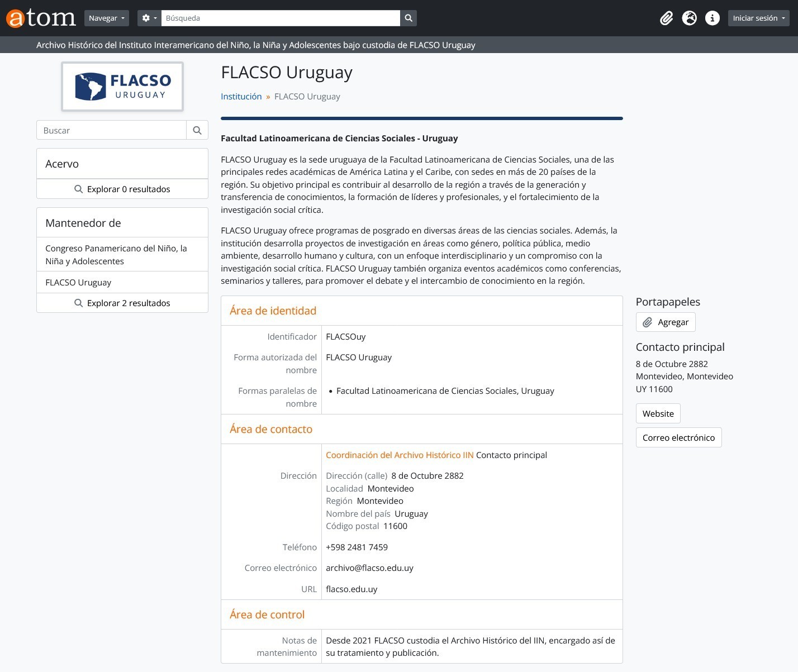Click the FLACSO Uruguay logo image
The width and height of the screenshot is (798, 672).
tap(122, 87)
